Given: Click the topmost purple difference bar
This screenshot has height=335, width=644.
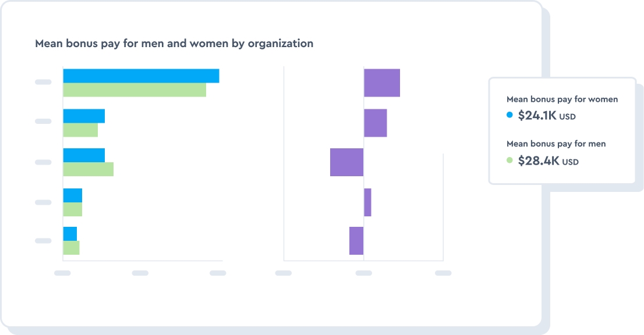Looking at the screenshot, I should point(382,83).
